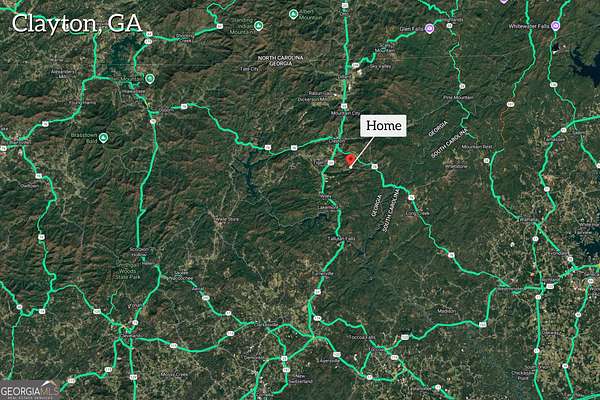The image size is (600, 400).
Task: Click the Albert Mountain peak marker
Action: [x=293, y=15]
